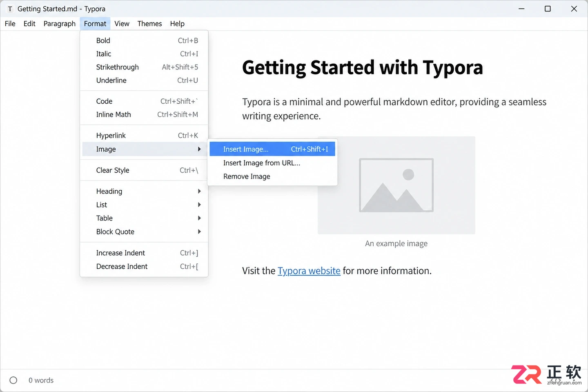Click the circle icon in the status bar
The width and height of the screenshot is (588, 392).
13,380
